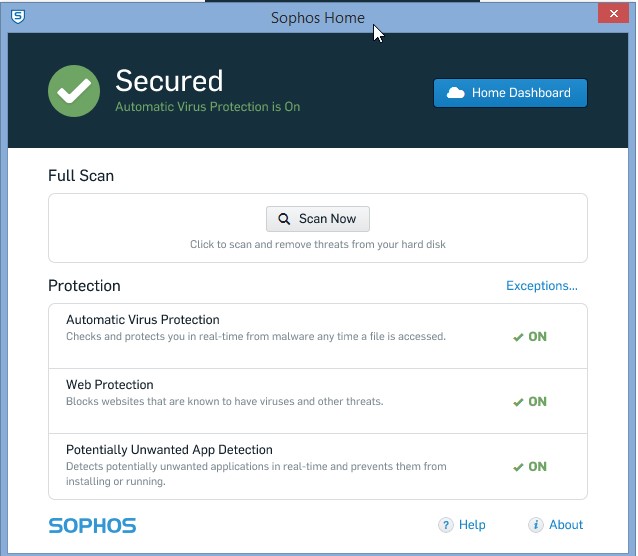Click the Automatic Virus Protection row title

143,320
